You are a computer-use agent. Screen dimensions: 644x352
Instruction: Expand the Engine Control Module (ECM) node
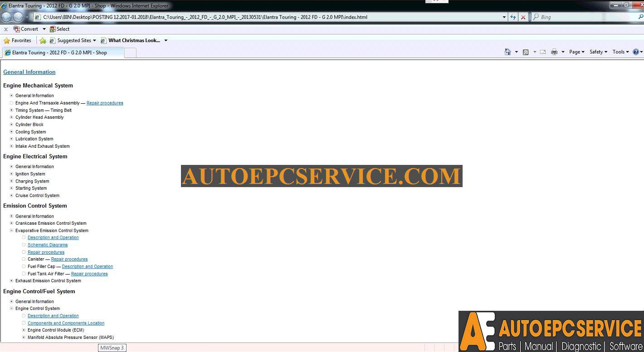tap(24, 330)
